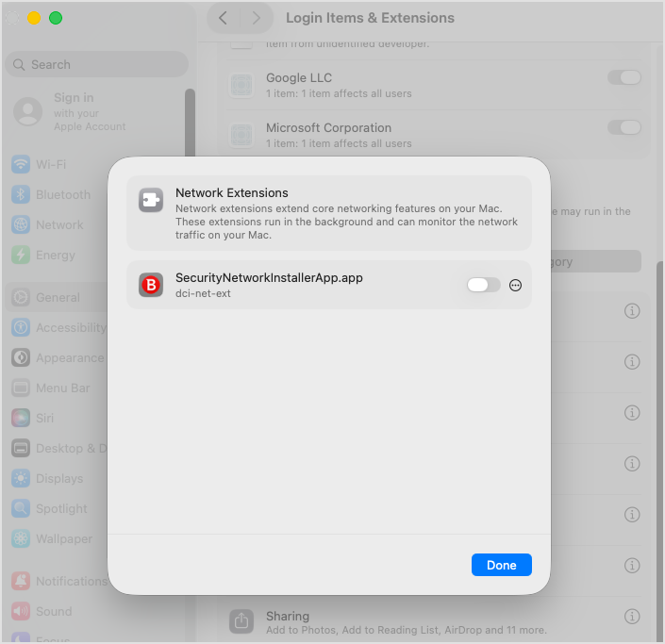
Task: Open the Accessibility sidebar item
Action: pos(70,327)
